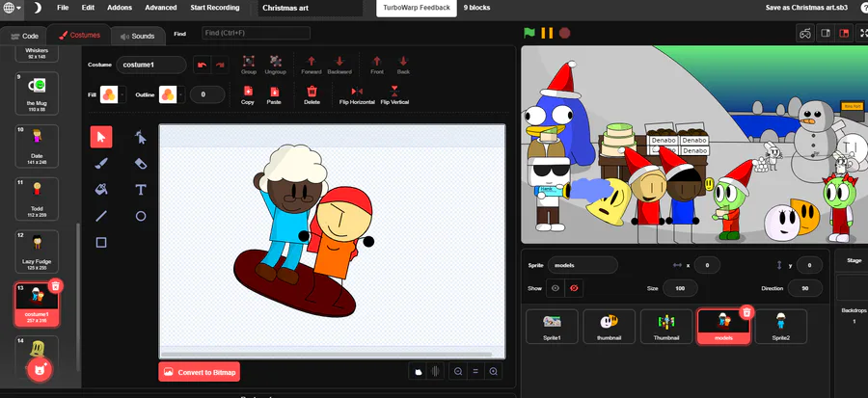Send selection to Back
Image resolution: width=868 pixels, height=398 pixels.
coord(403,65)
